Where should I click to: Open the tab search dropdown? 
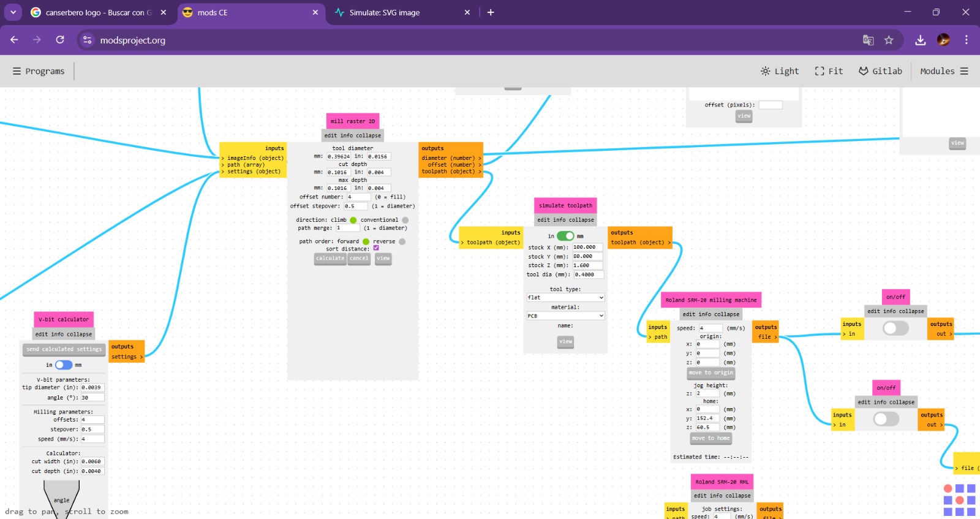(x=13, y=12)
